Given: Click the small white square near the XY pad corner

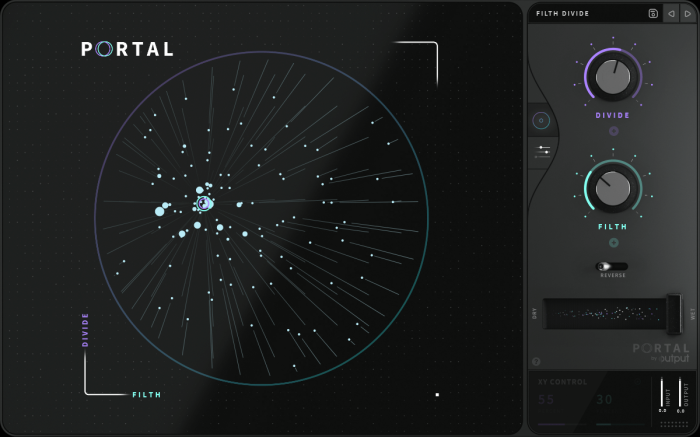Looking at the screenshot, I should [437, 395].
